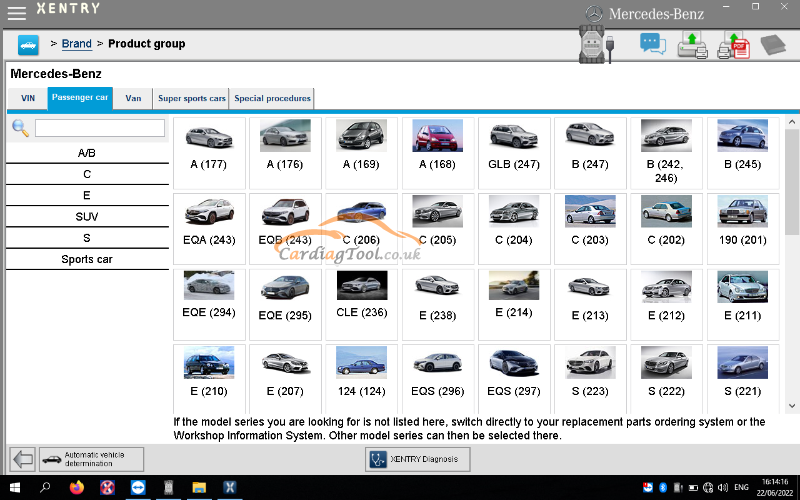Click the diagnostic multiplexer connection icon
Viewport: 800px width, 500px height.
[596, 44]
